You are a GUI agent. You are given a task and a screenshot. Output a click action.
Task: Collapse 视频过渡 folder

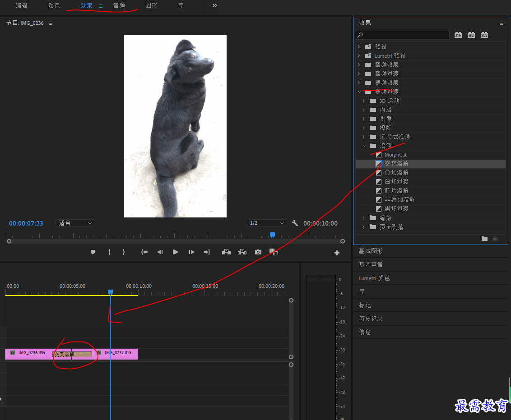359,92
